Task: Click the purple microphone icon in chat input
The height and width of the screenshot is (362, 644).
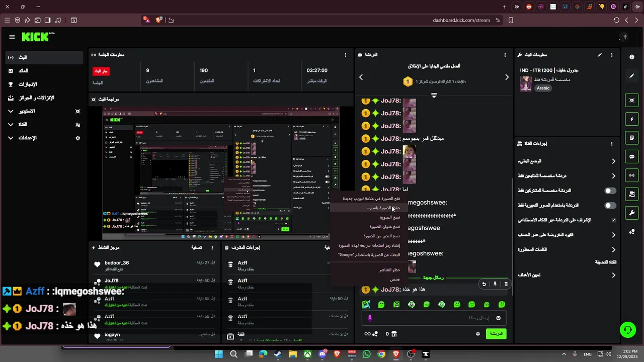Action: 370,318
